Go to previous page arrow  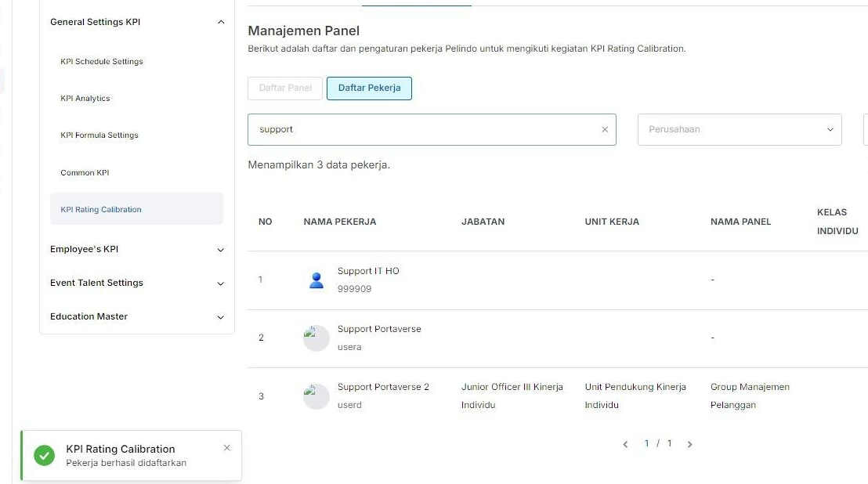click(625, 444)
